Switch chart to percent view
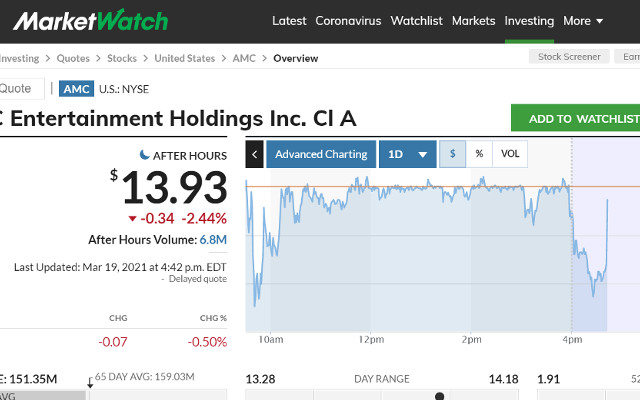Viewport: 640px width, 400px height. point(479,154)
